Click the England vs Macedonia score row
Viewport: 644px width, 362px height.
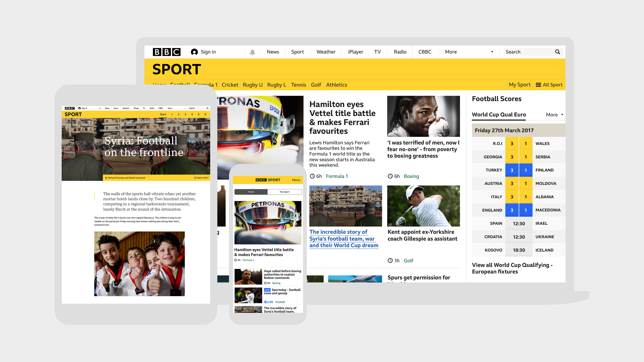[x=519, y=210]
